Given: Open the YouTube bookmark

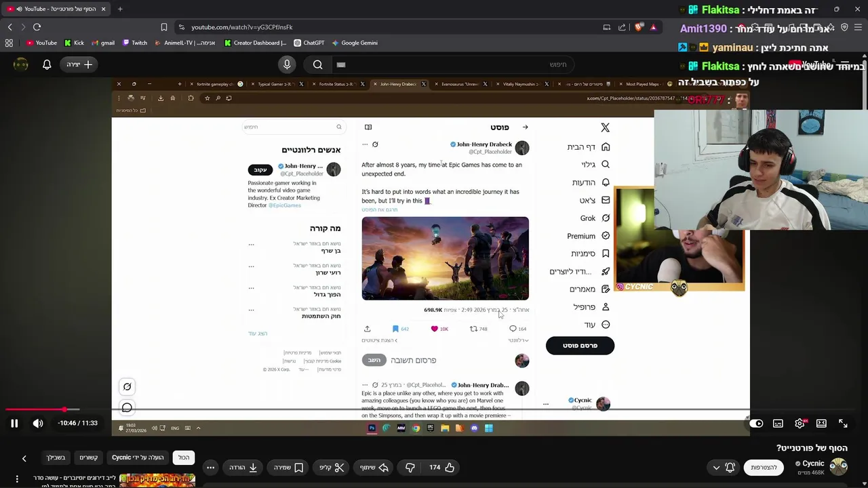Looking at the screenshot, I should (x=41, y=43).
